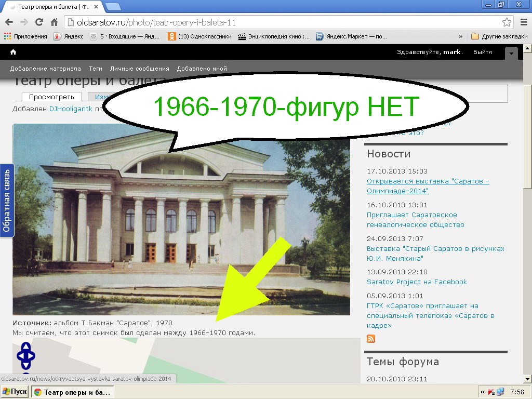Click the browser Home icon
The image size is (532, 399).
tap(54, 22)
